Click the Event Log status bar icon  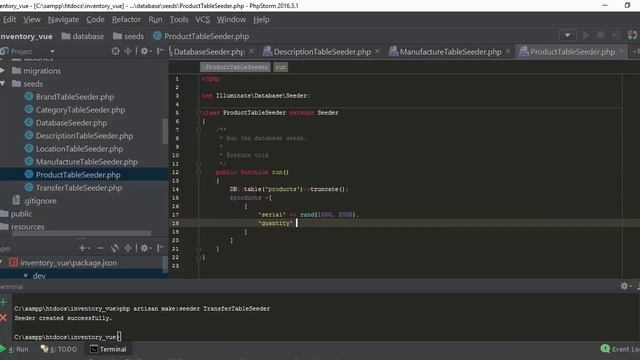click(605, 349)
